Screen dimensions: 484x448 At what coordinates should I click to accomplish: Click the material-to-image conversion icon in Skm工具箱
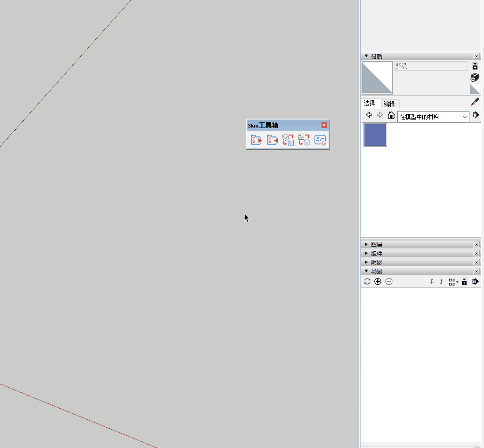tap(288, 139)
